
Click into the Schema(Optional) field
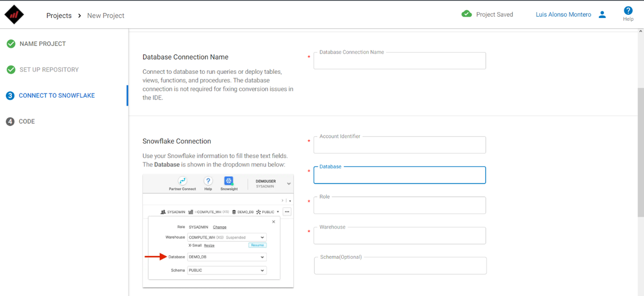coord(400,266)
